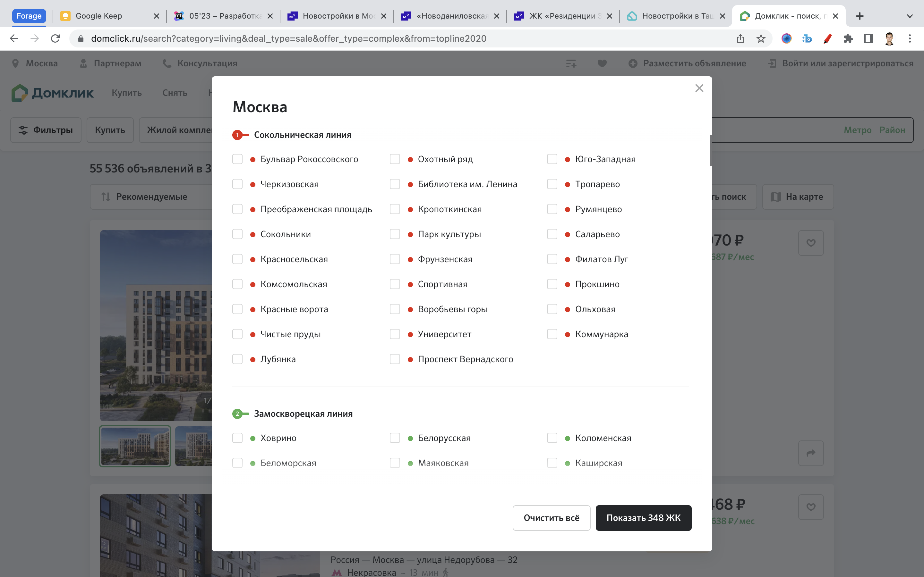Viewport: 924px width, 577px height.
Task: Tick the Парк культуры station checkbox
Action: pos(395,234)
